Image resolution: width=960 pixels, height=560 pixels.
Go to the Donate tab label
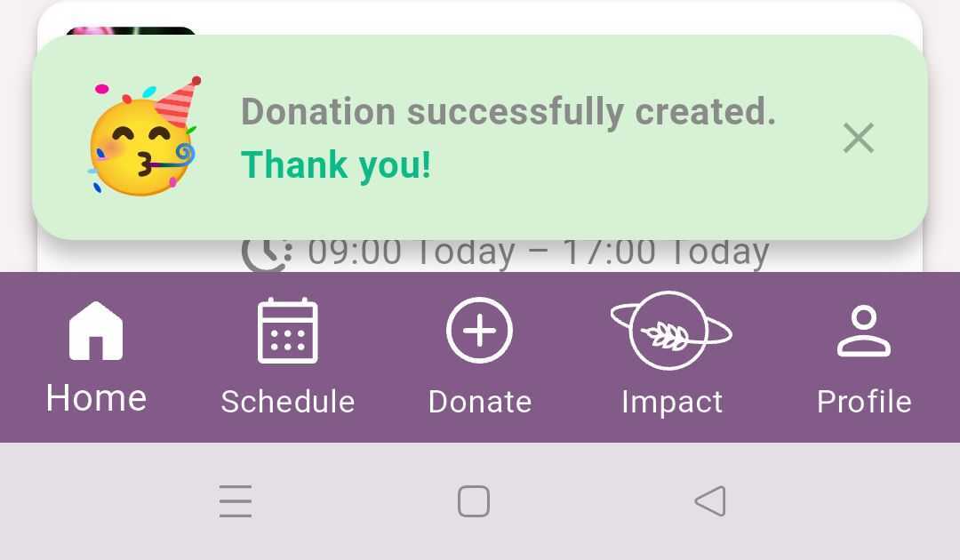(x=479, y=402)
